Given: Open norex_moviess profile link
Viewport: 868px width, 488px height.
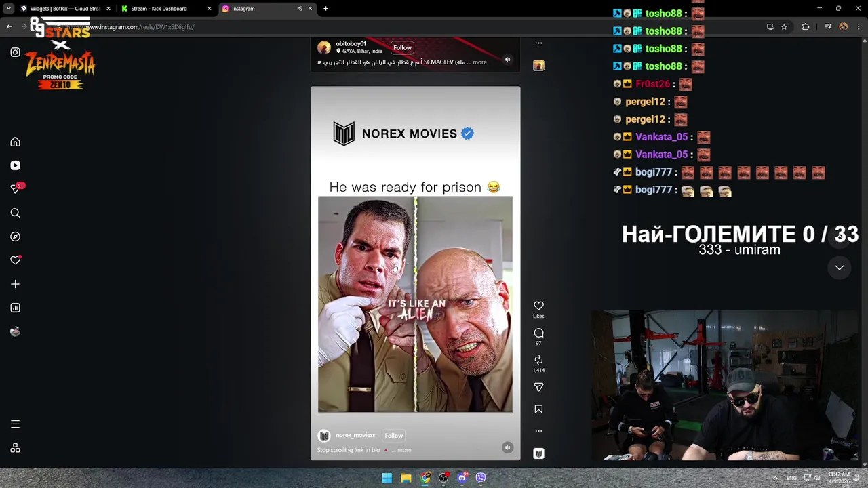Looking at the screenshot, I should pyautogui.click(x=355, y=435).
